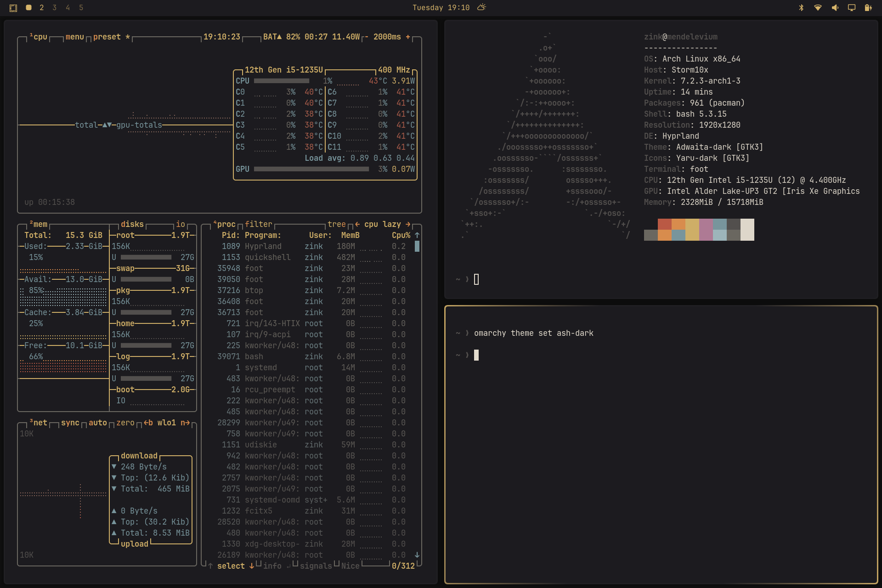Switch to next network interface with n→
Image resolution: width=882 pixels, height=588 pixels.
click(185, 423)
